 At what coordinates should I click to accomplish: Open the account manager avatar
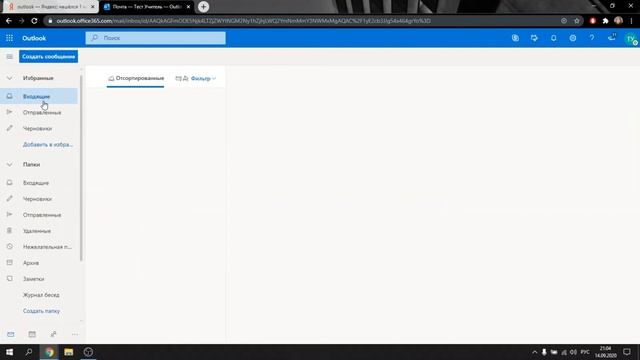[x=631, y=39]
